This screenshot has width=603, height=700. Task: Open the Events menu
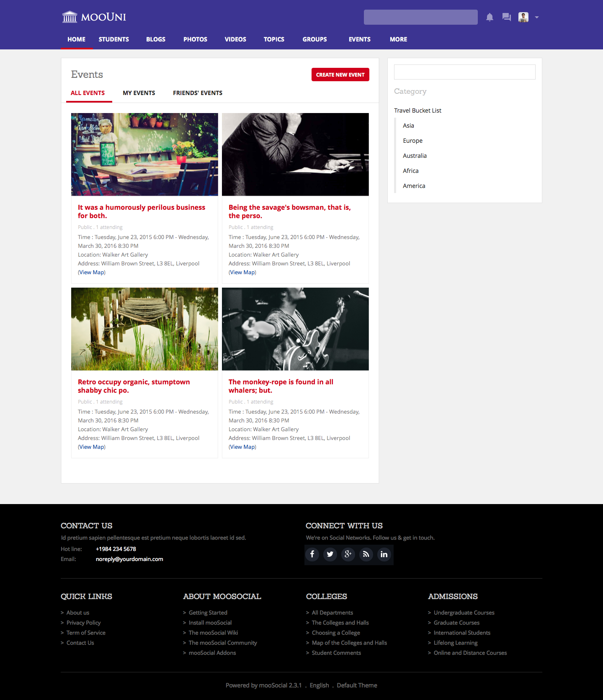pyautogui.click(x=360, y=39)
